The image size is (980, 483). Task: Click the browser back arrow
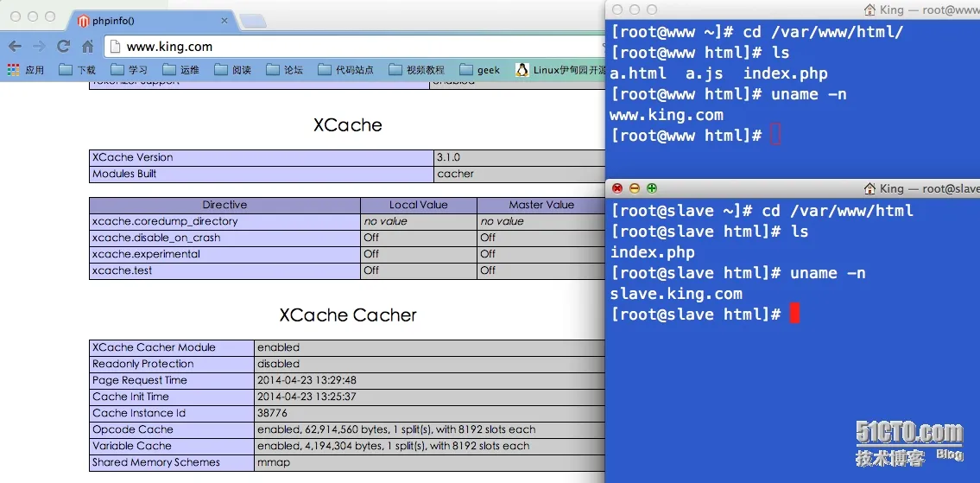click(15, 47)
